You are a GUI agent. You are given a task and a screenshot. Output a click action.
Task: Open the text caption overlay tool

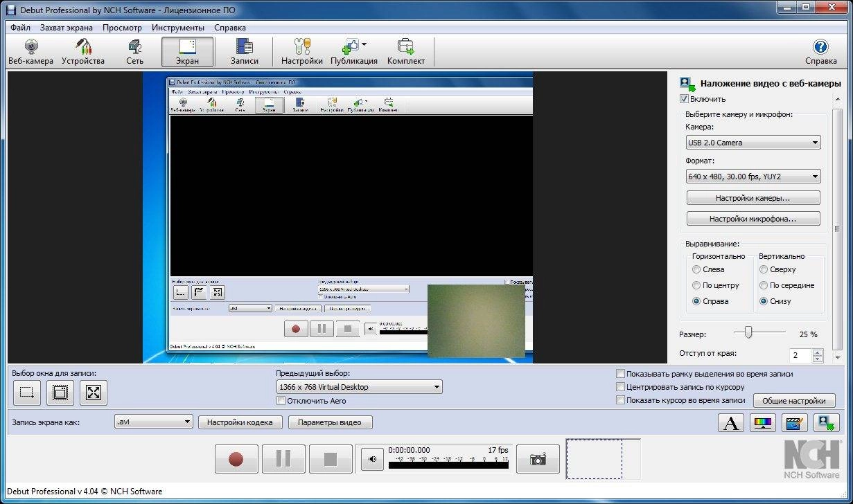pos(730,422)
